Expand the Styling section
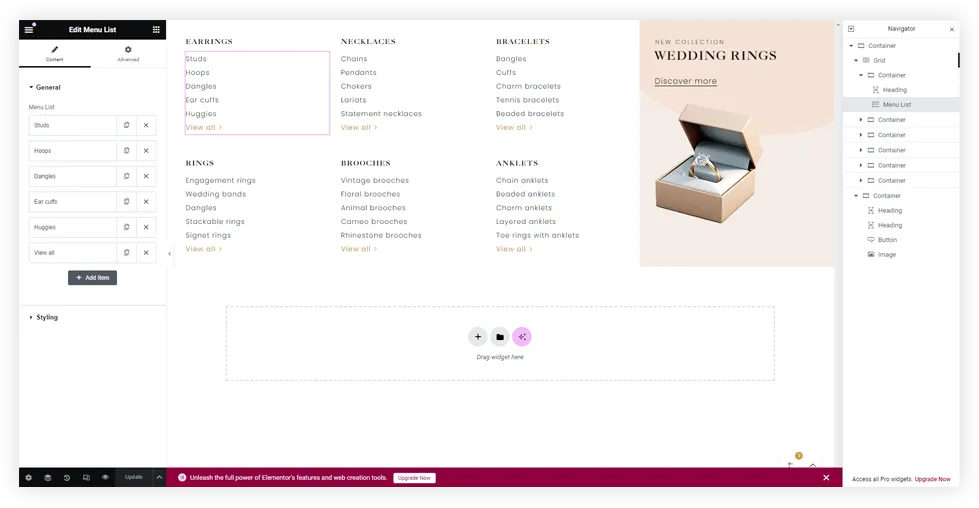Image resolution: width=979 pixels, height=508 pixels. [x=45, y=317]
